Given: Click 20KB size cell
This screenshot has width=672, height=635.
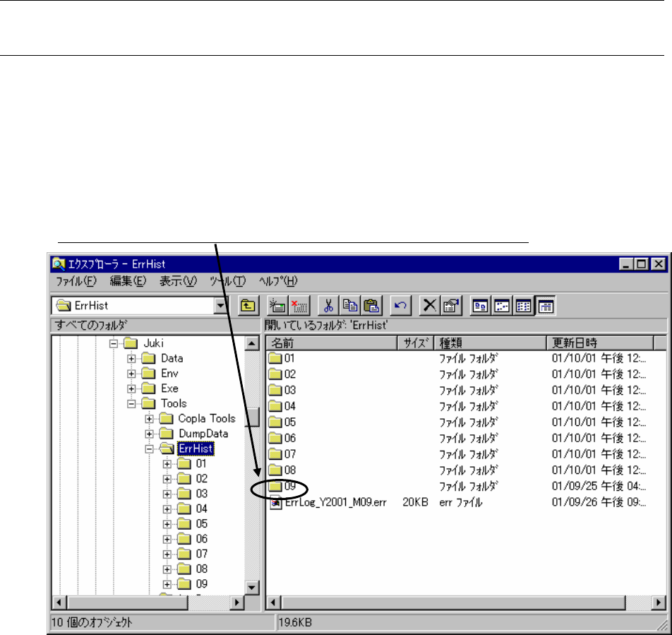Looking at the screenshot, I should (x=415, y=502).
